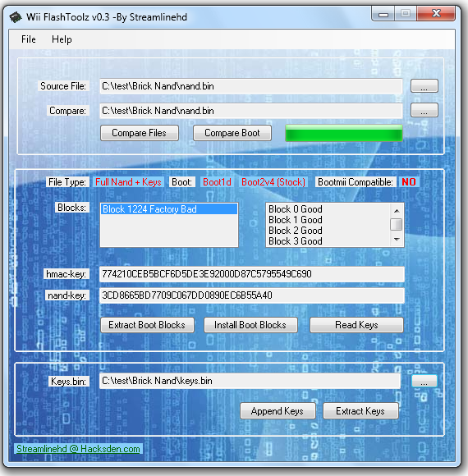
Task: Click the Compare Files button
Action: point(140,133)
